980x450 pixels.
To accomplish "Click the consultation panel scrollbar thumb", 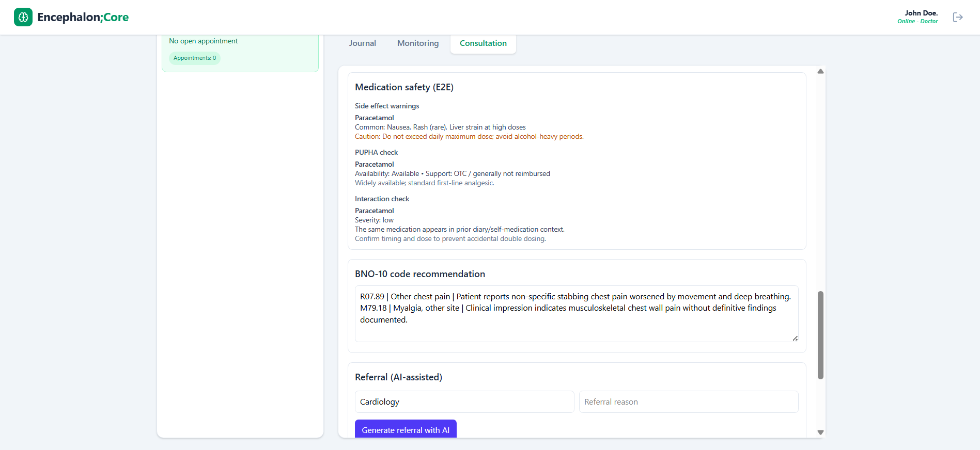I will [x=820, y=335].
